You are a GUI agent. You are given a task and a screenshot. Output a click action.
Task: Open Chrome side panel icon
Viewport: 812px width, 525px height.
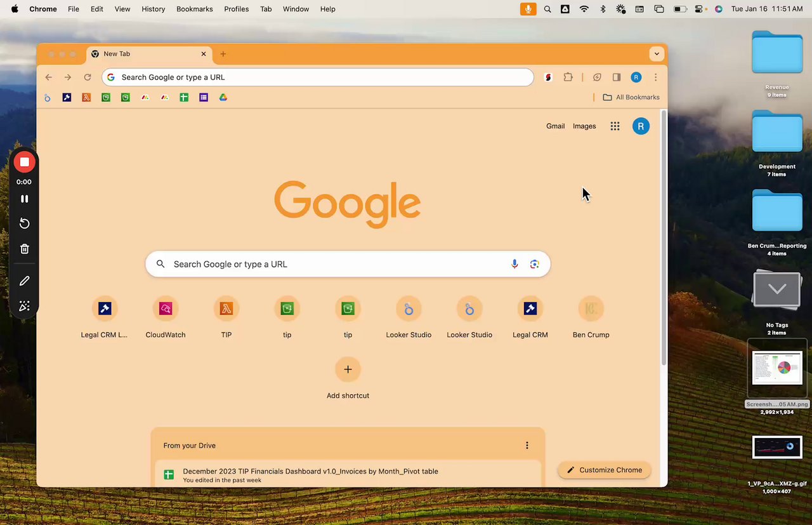[x=616, y=77]
